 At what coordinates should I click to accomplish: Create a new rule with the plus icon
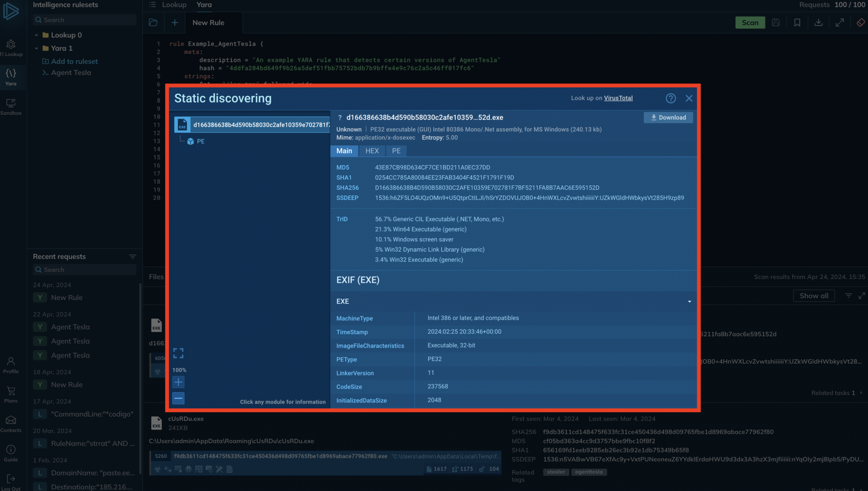tap(175, 22)
